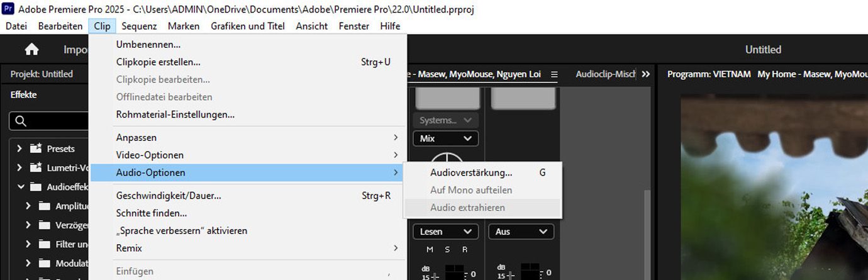
Task: Click the Presets folder icon
Action: [36, 148]
